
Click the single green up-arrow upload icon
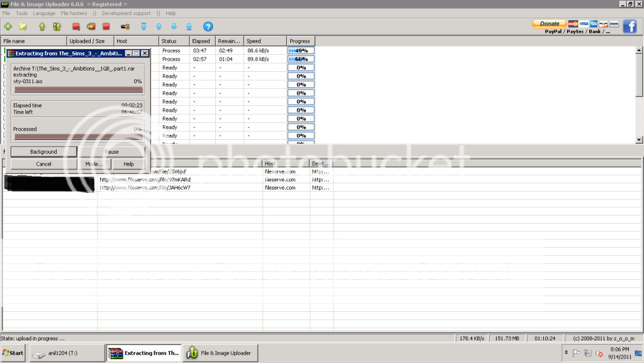[42, 26]
